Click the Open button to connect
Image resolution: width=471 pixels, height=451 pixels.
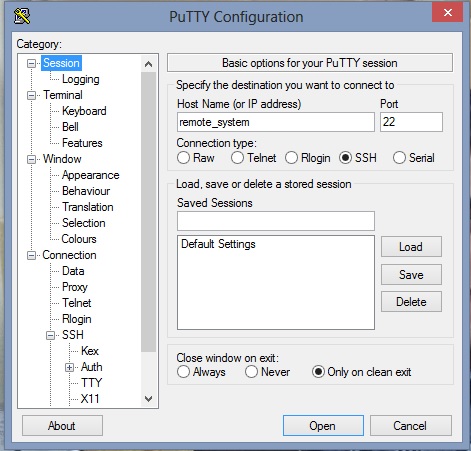323,425
